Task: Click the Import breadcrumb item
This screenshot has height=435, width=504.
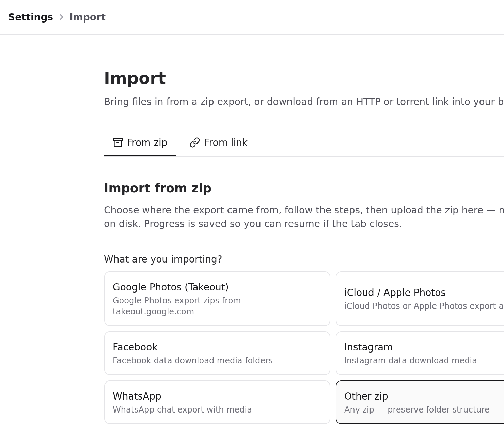Action: 88,17
